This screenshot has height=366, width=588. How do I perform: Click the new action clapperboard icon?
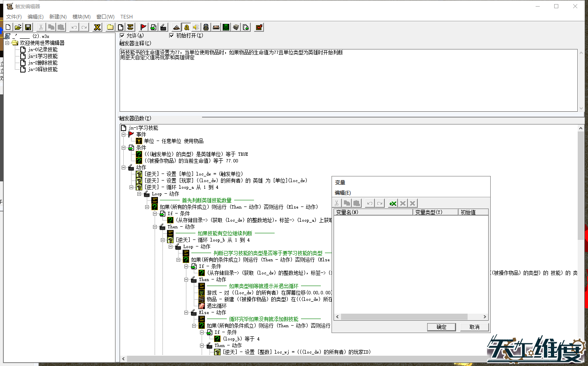163,27
